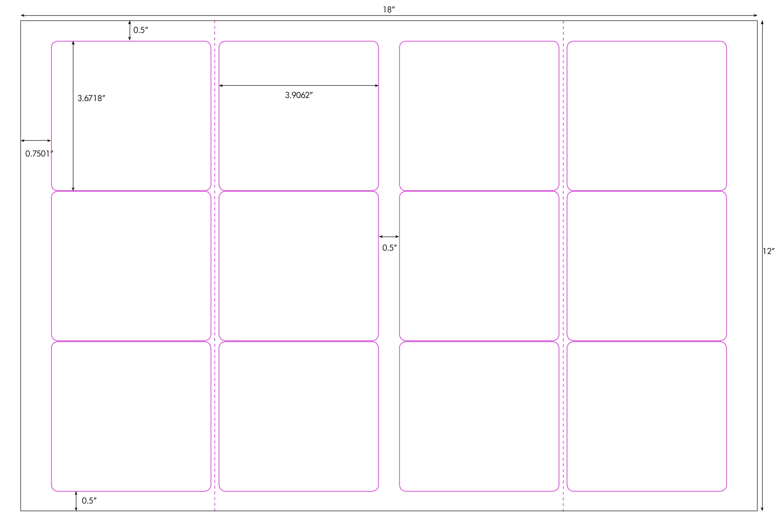The height and width of the screenshot is (532, 778).
Task: Click the 18″ sheet width label
Action: click(389, 10)
